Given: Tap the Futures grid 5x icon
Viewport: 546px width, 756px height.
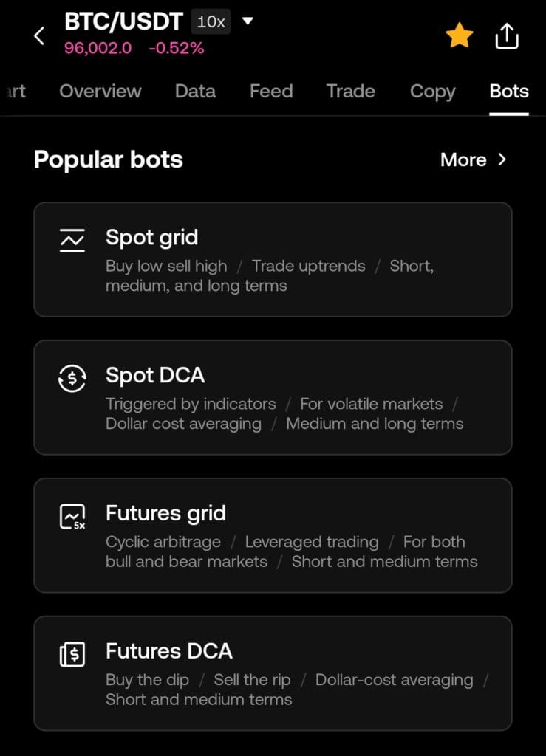Looking at the screenshot, I should [72, 516].
